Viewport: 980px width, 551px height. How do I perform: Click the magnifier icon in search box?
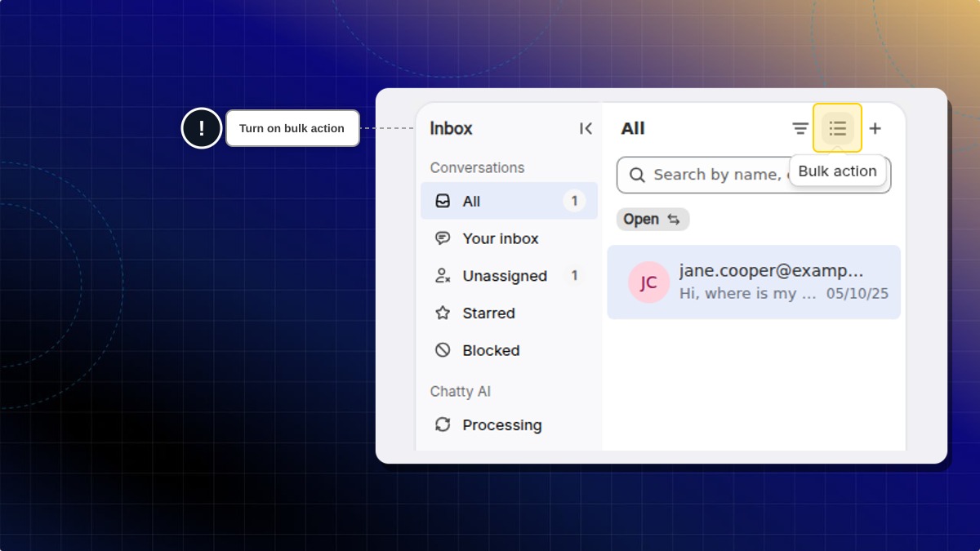coord(638,175)
